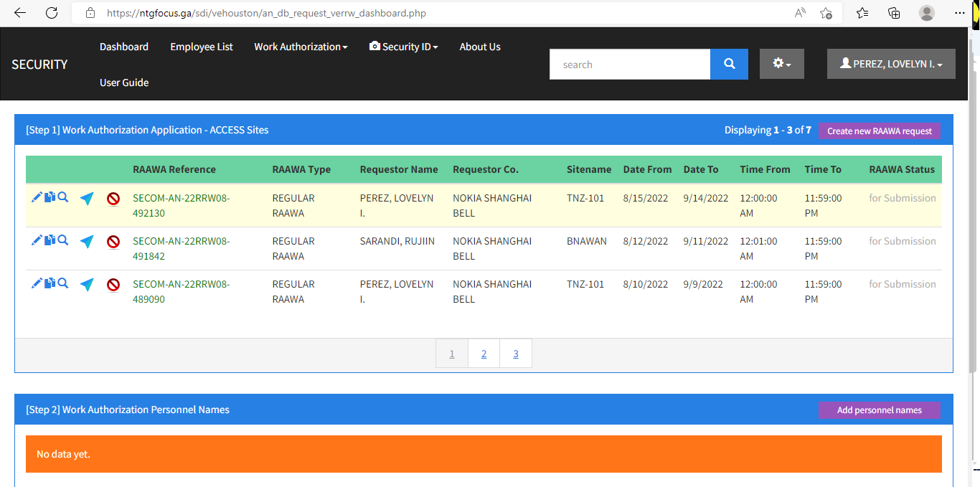Screen dimensions: 980x487
Task: Open PEREZ, LOVELYN I. user dropdown
Action: (x=891, y=64)
